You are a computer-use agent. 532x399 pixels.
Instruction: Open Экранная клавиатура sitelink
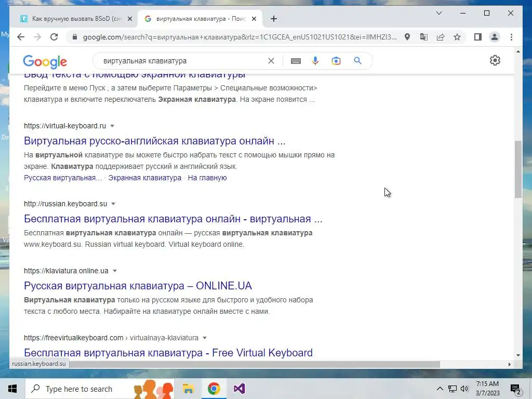click(x=145, y=178)
